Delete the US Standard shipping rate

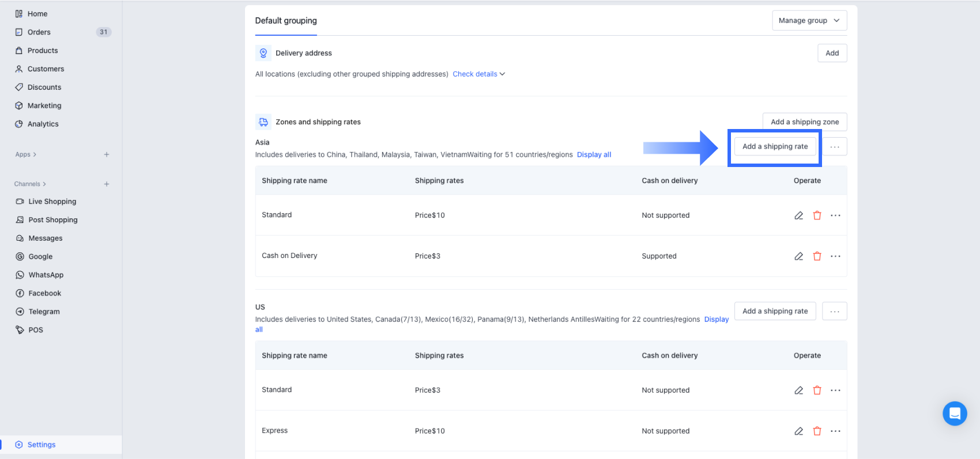(817, 390)
